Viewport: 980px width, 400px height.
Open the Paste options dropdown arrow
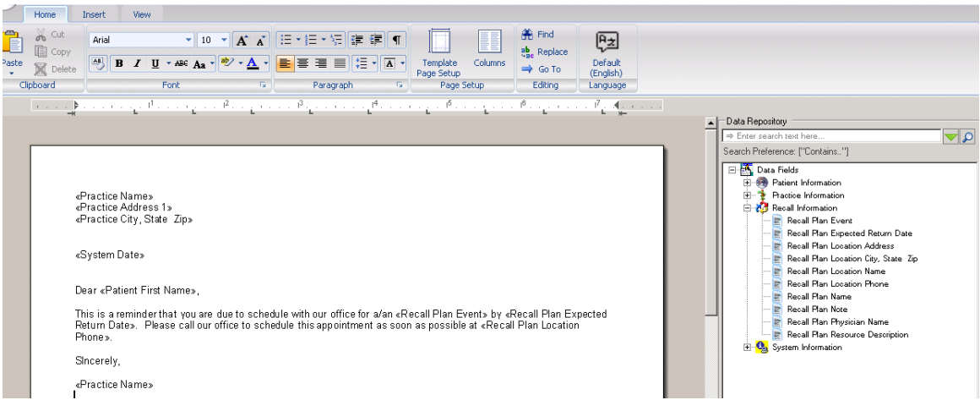click(11, 73)
